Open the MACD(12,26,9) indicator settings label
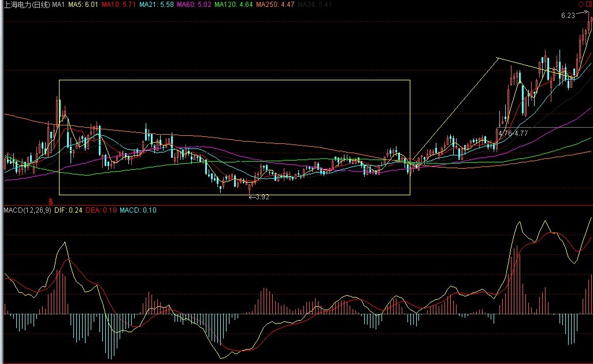593x364 pixels. pos(27,210)
